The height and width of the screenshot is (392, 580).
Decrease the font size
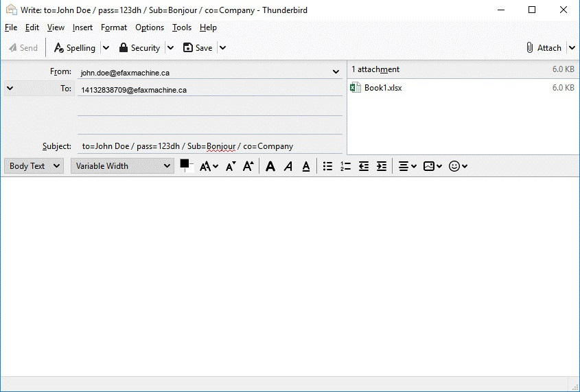[231, 166]
